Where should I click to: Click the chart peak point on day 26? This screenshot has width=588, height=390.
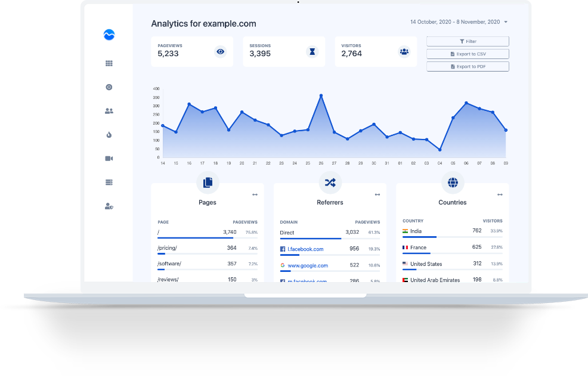(321, 95)
